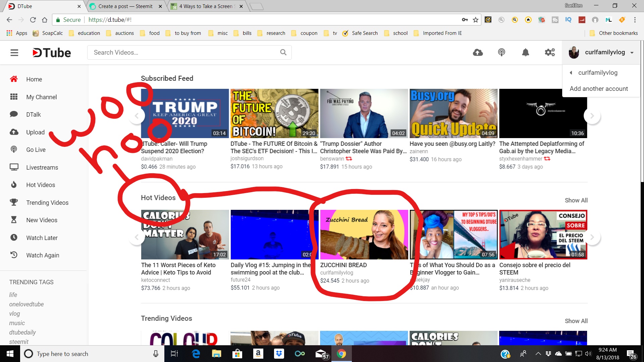Image resolution: width=644 pixels, height=362 pixels.
Task: Open the upload cloud icon in header
Action: [478, 52]
